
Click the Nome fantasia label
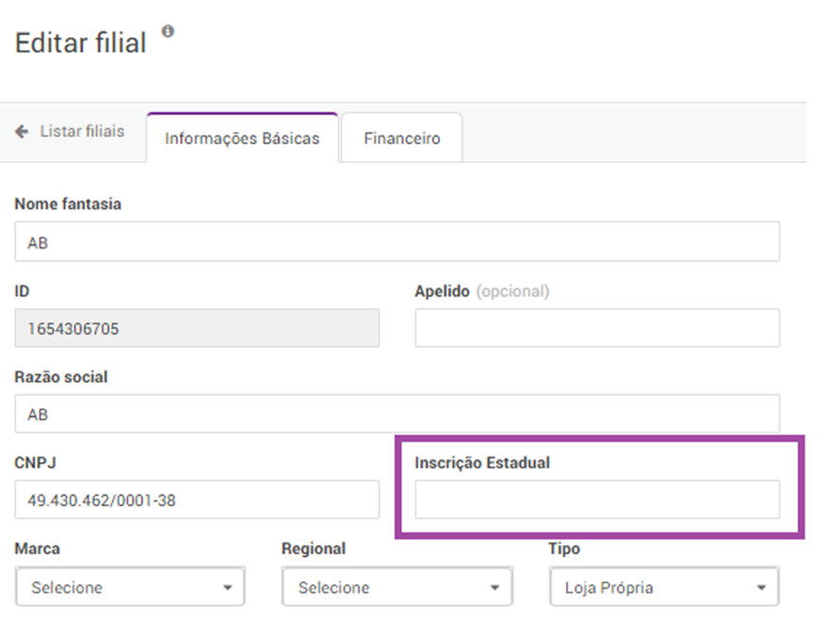coord(68,204)
